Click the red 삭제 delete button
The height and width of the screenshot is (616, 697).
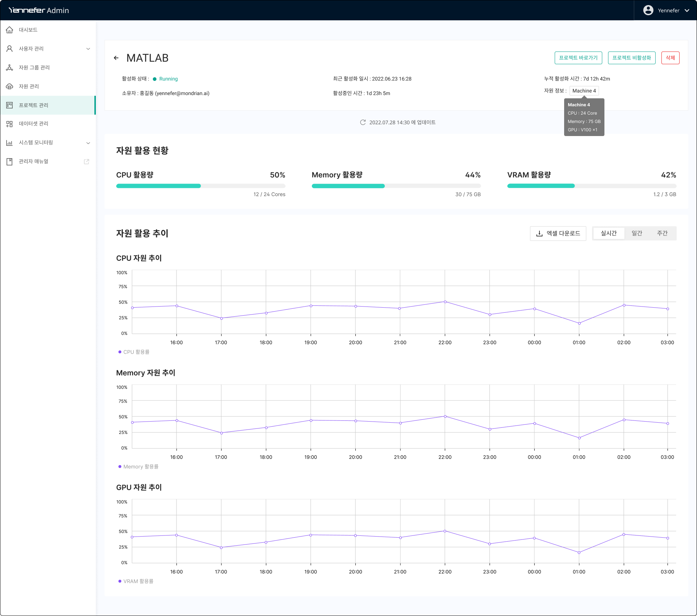[670, 58]
